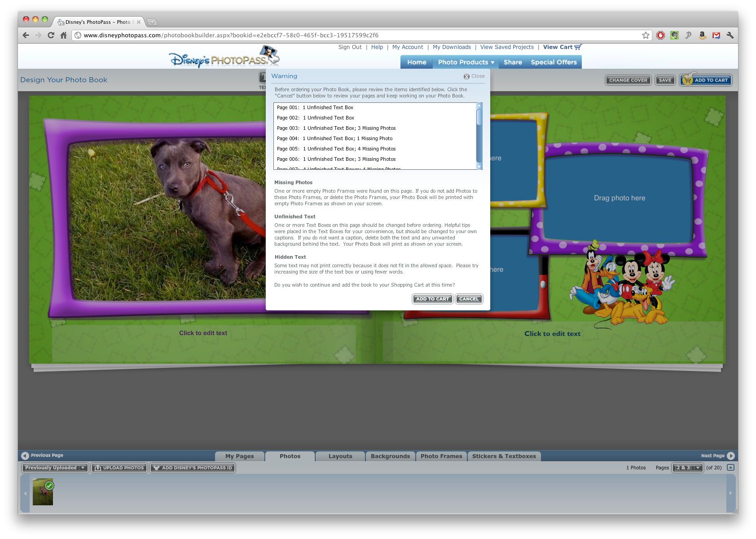Close the Disney's PhotoPass browser tab
The width and height of the screenshot is (756, 539).
point(139,22)
